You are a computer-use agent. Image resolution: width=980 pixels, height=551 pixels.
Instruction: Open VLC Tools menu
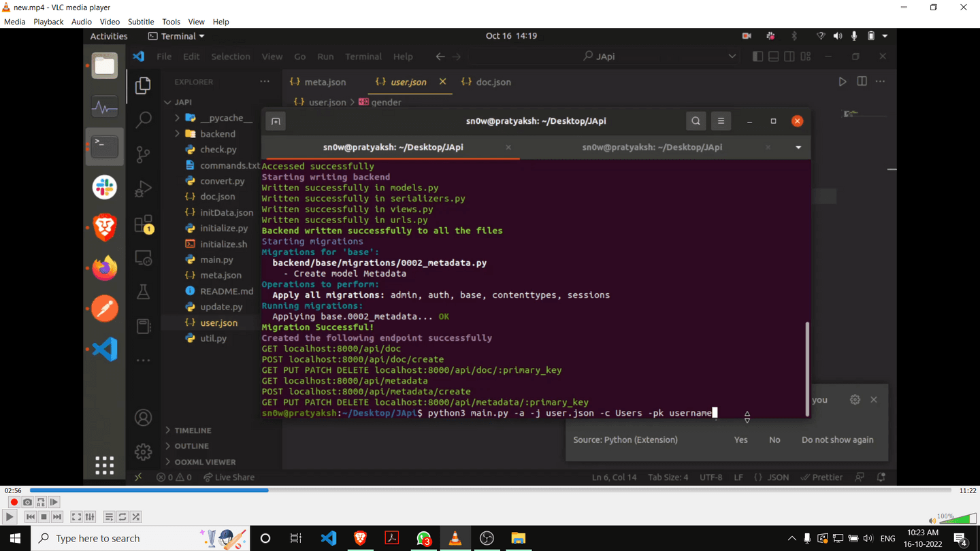point(171,22)
